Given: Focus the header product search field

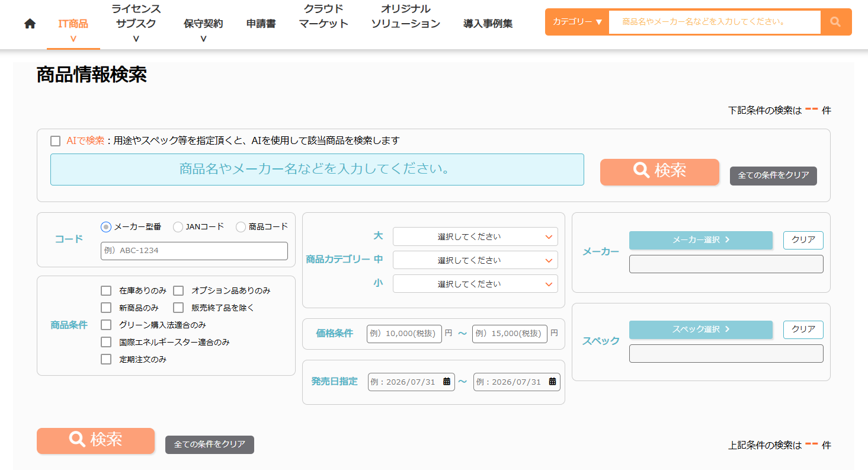Looking at the screenshot, I should tap(715, 22).
